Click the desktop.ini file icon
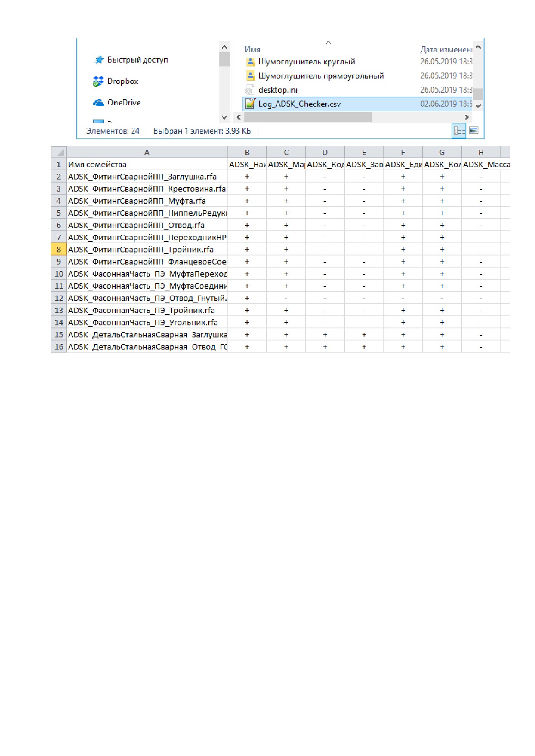Screen dimensions: 535x756 tap(250, 90)
